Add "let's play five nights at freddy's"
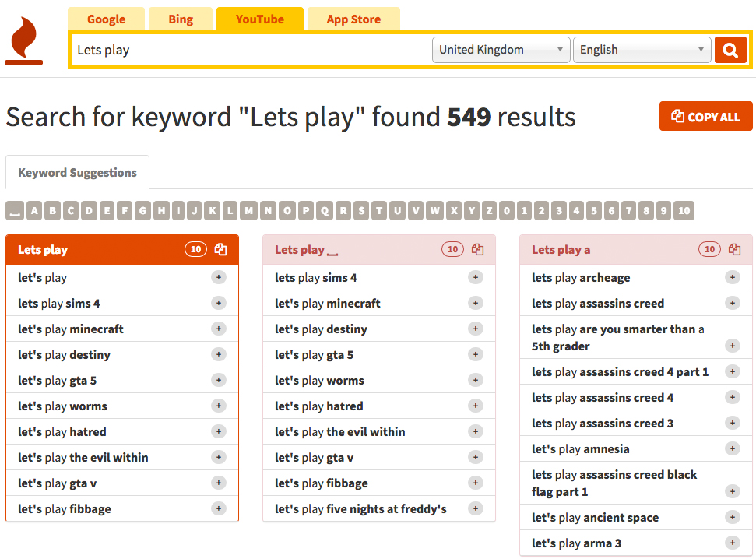The image size is (756, 559). [476, 508]
